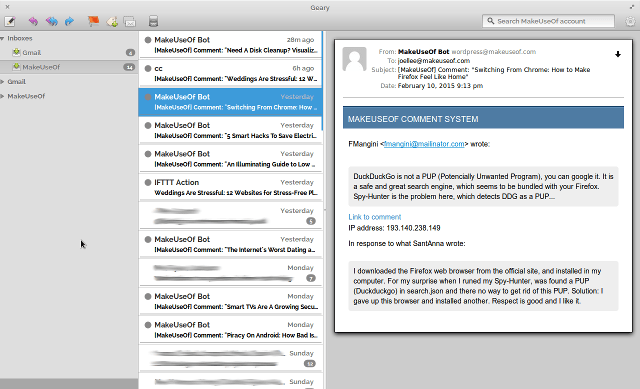
Task: Open 'Need A Disk Cleanup?' conversation from 28m ago
Action: [231, 45]
